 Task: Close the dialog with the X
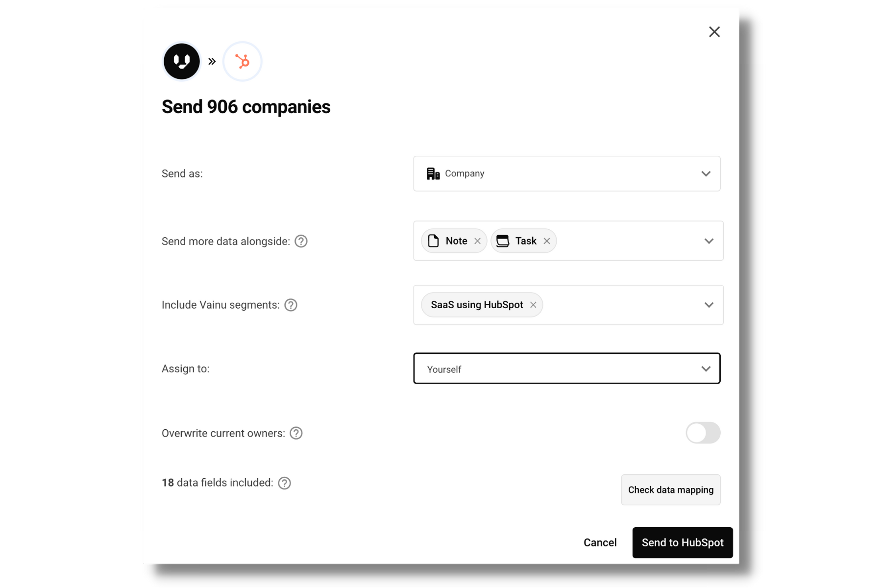714,32
